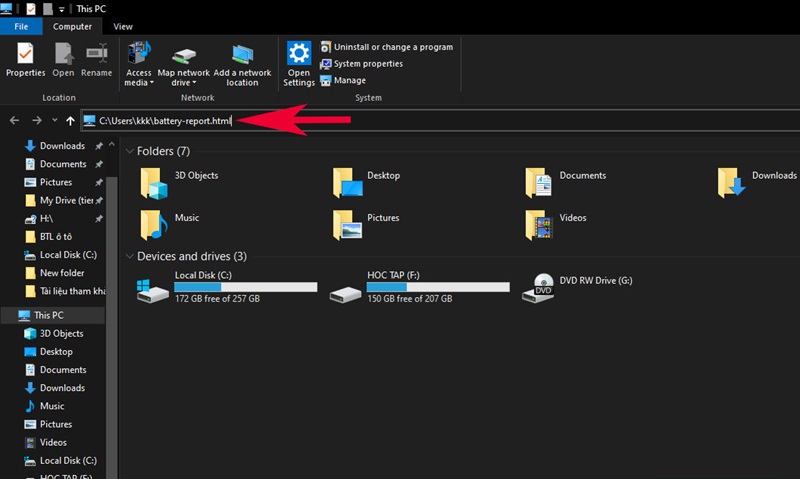Viewport: 800px width, 479px height.
Task: Open the H:\ network drive shortcut
Action: tap(46, 219)
